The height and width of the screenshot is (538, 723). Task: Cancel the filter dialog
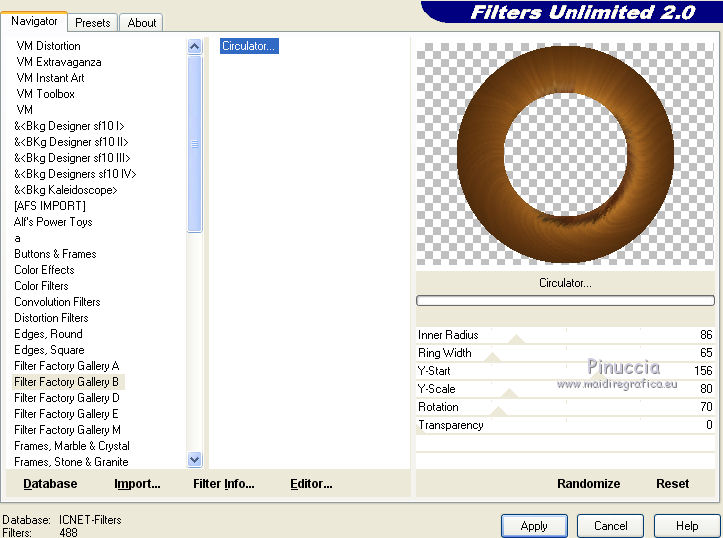(610, 526)
